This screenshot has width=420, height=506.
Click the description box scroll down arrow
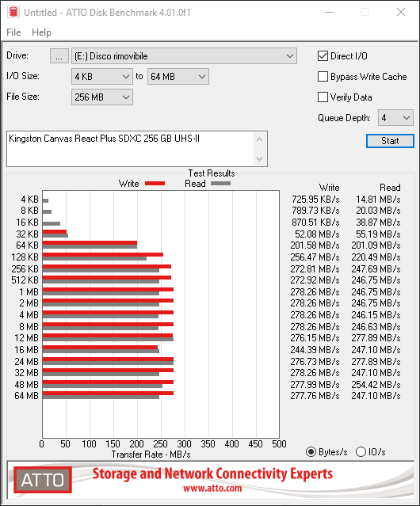260,159
